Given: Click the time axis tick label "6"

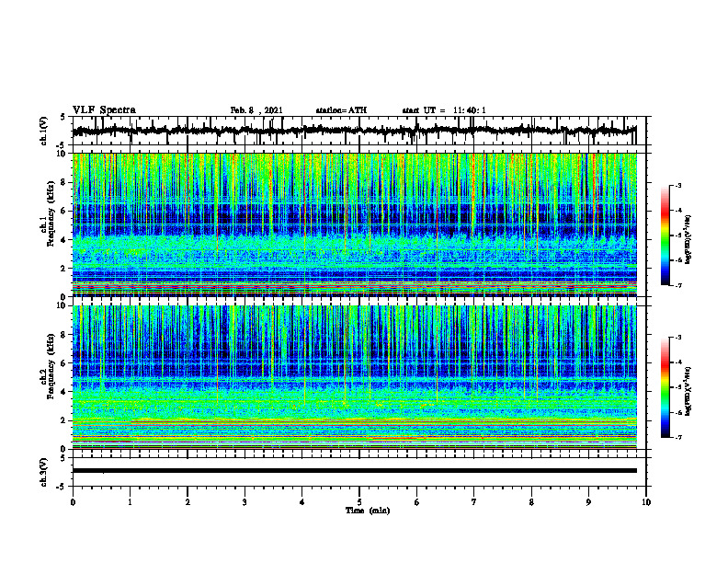Looking at the screenshot, I should point(417,502).
